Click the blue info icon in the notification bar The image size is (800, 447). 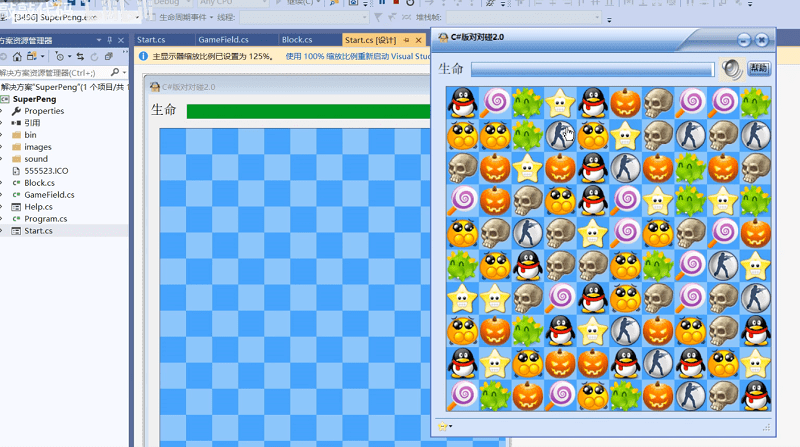(143, 56)
